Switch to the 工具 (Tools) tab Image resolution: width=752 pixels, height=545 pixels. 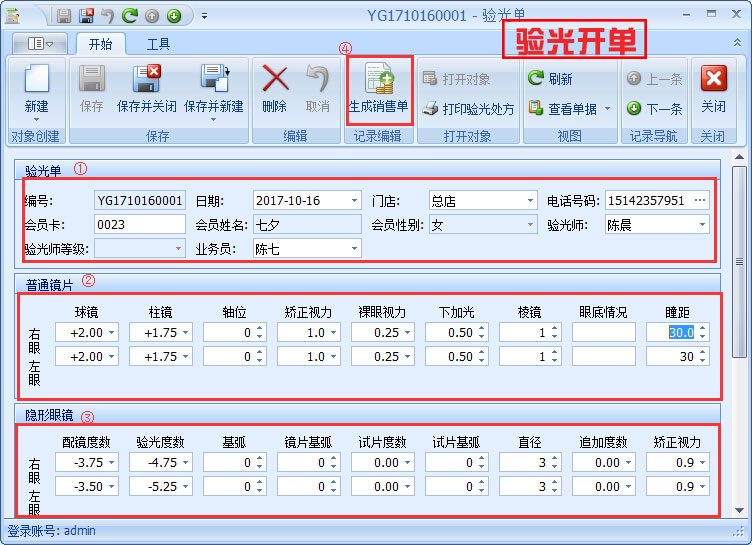click(158, 44)
